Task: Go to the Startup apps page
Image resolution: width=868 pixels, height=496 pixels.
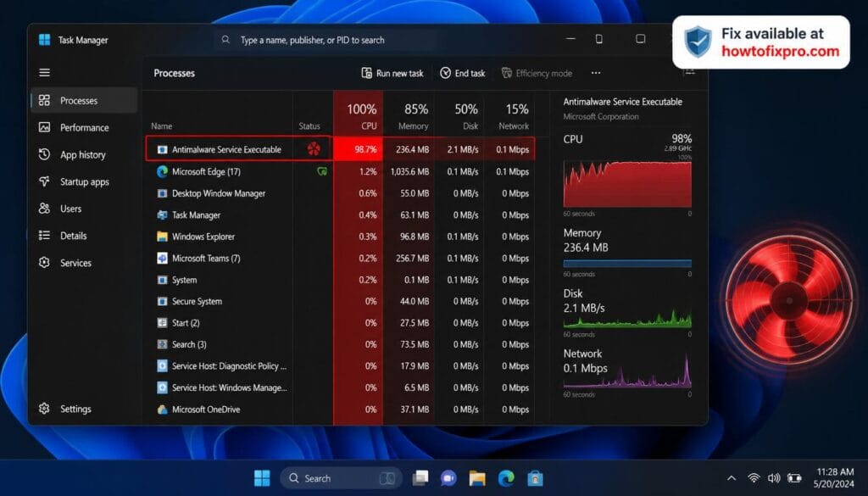Action: click(84, 181)
